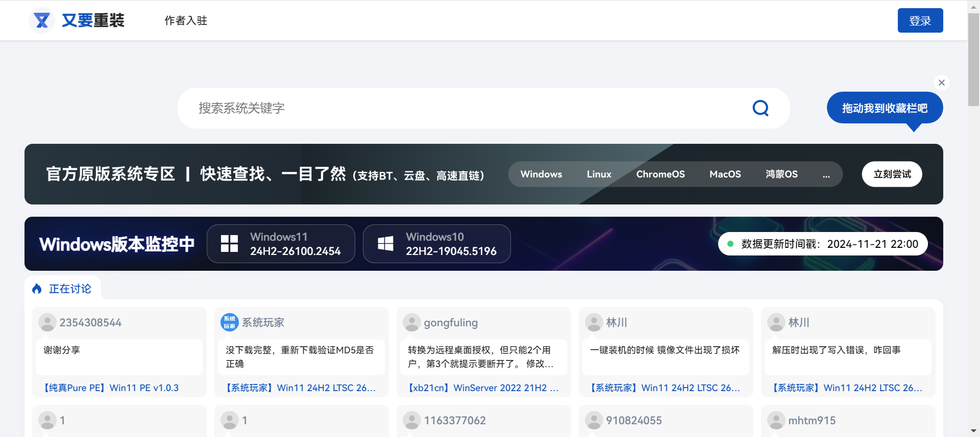This screenshot has height=437, width=980.
Task: Close the bookmark tip bubble
Action: click(942, 83)
